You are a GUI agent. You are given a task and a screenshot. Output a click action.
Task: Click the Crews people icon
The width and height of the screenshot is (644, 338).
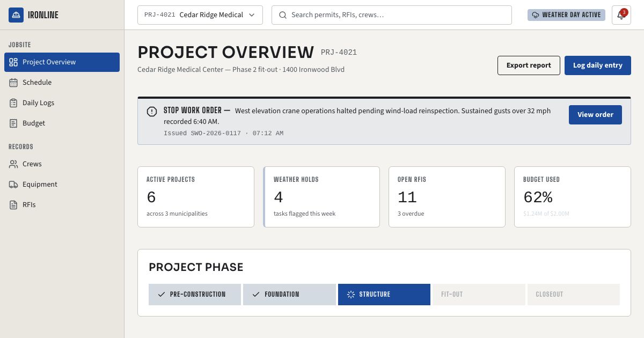[13, 164]
